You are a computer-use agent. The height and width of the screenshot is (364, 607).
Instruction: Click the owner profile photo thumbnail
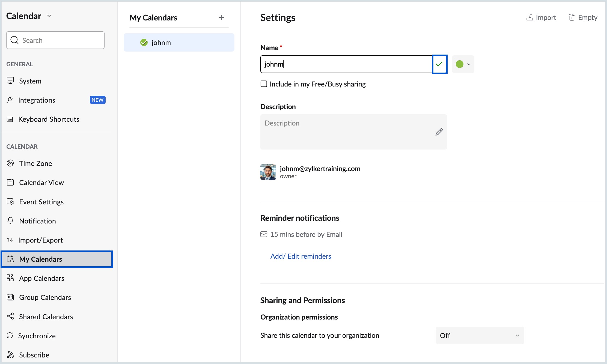[268, 172]
